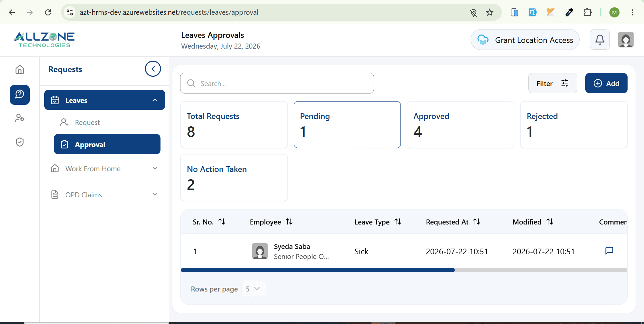Sort table by Modified
Screen dimensions: 644x324
point(550,222)
